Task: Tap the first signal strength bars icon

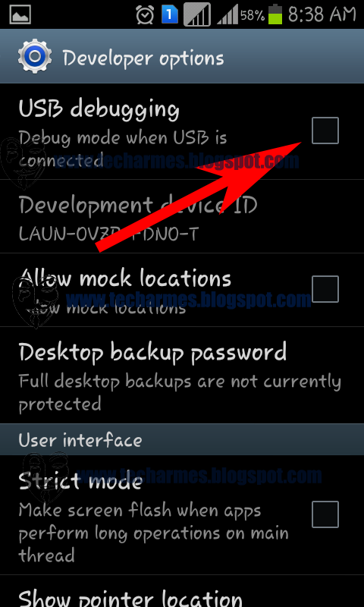Action: 197,14
